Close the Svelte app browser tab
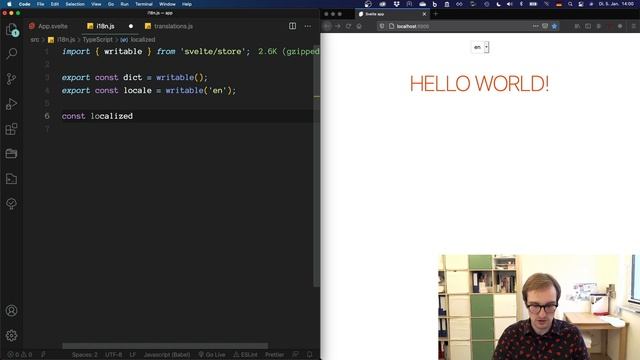640x360 pixels. (x=424, y=14)
